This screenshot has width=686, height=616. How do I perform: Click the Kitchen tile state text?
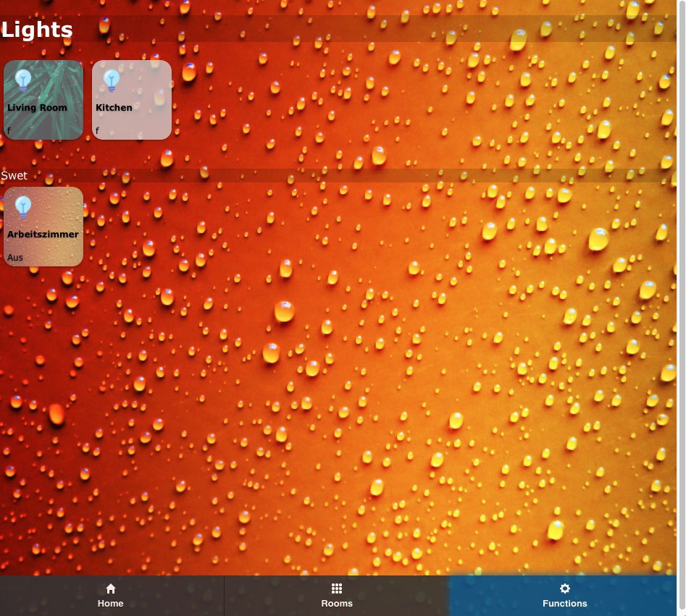[x=97, y=130]
